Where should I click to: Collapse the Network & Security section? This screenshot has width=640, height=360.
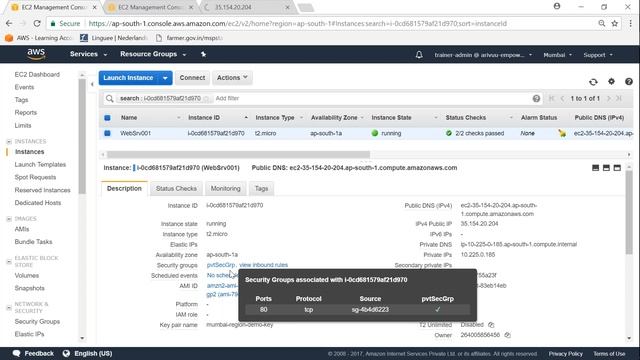[x=9, y=308]
